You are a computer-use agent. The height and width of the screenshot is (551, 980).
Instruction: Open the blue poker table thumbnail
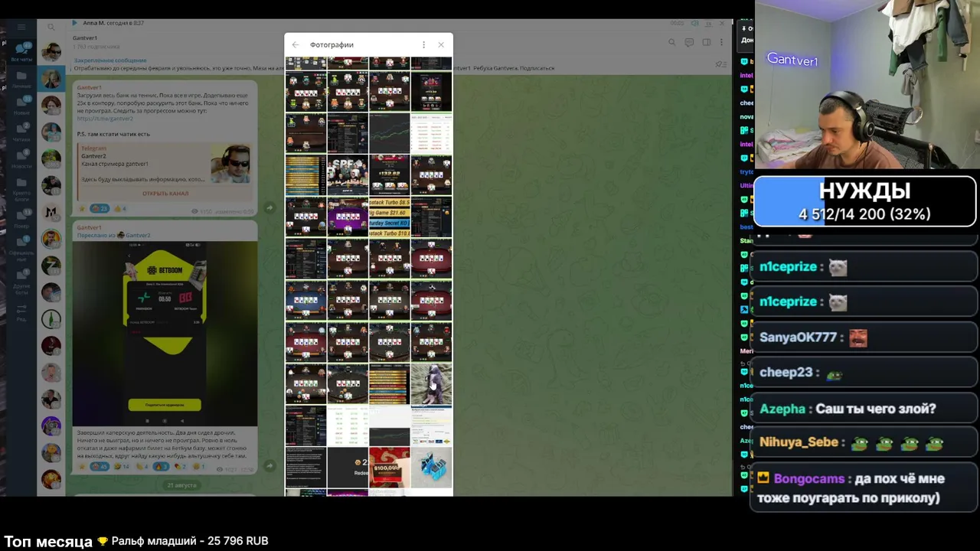305,301
